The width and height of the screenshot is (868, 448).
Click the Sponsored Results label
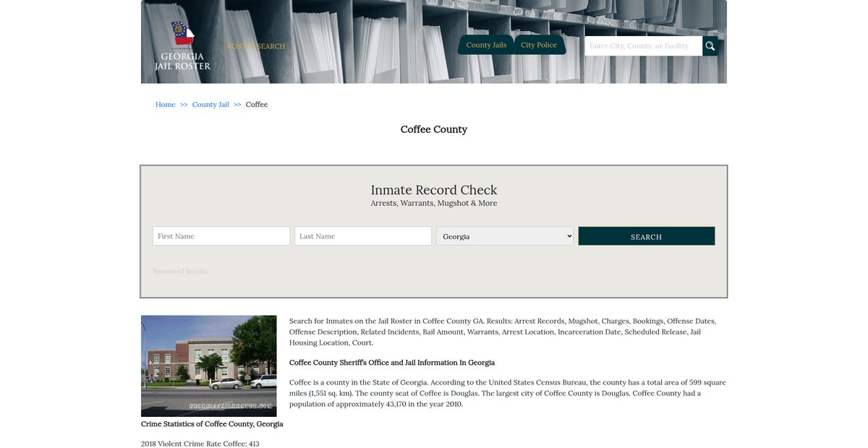[x=179, y=272]
